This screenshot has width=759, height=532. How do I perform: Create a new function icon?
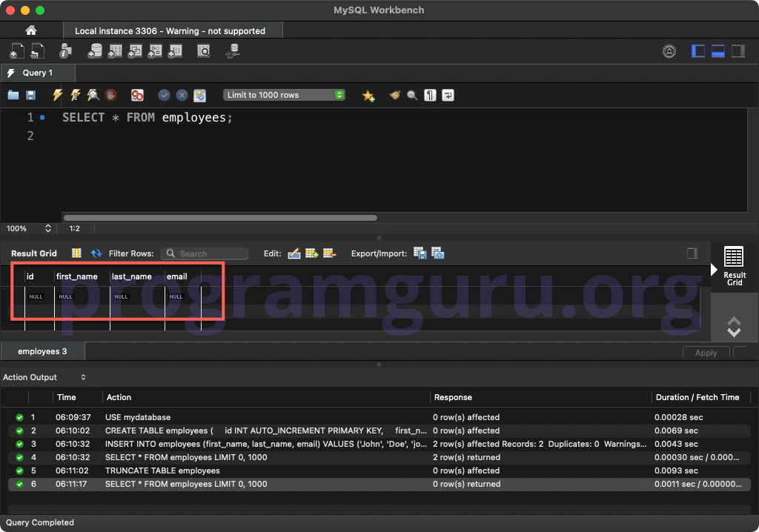coord(175,51)
